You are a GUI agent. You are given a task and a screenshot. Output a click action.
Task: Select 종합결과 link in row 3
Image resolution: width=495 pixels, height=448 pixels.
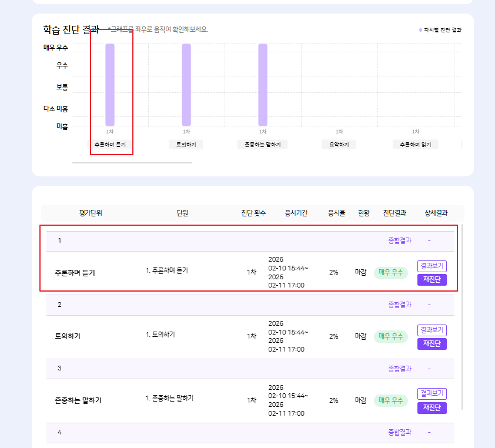click(x=399, y=368)
